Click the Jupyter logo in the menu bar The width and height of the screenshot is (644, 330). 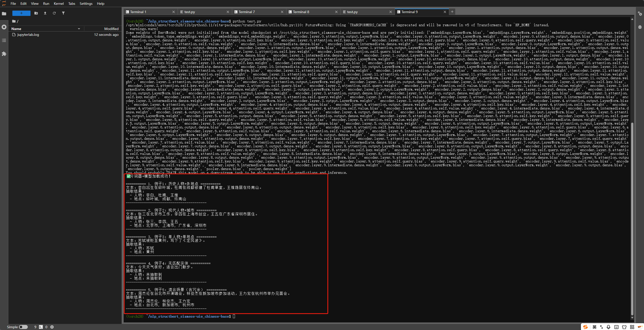pyautogui.click(x=4, y=3)
